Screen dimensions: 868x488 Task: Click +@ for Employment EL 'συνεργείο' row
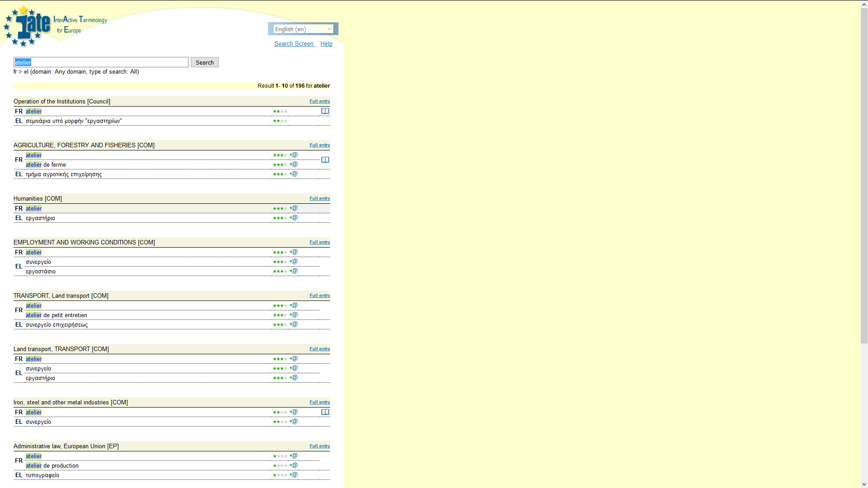(294, 262)
